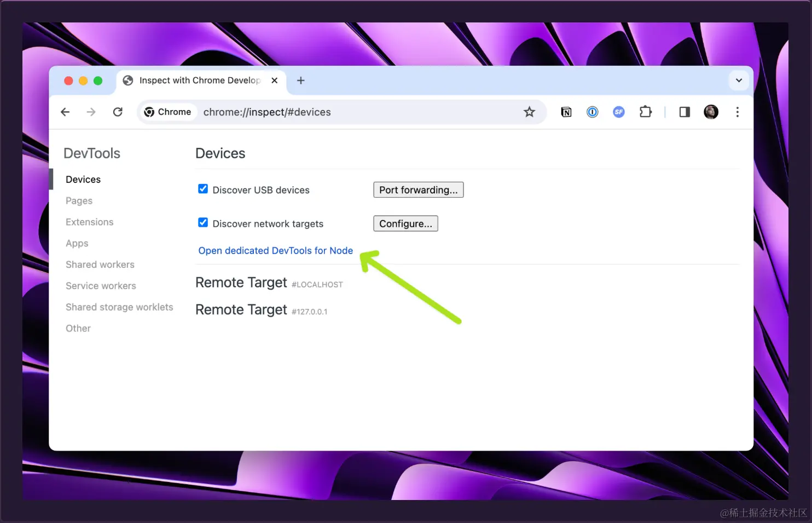
Task: Open Service workers in the sidebar
Action: [x=101, y=286]
